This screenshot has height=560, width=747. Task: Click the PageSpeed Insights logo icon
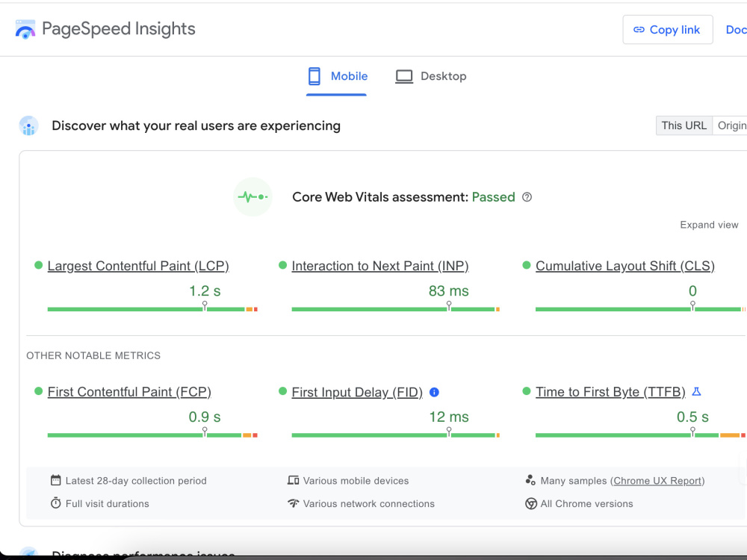pyautogui.click(x=25, y=29)
